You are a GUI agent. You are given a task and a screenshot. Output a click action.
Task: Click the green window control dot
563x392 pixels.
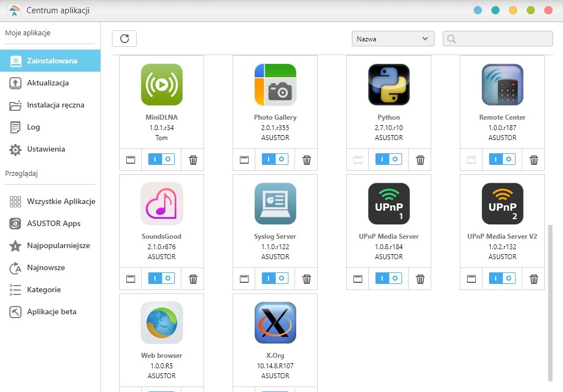click(x=530, y=10)
